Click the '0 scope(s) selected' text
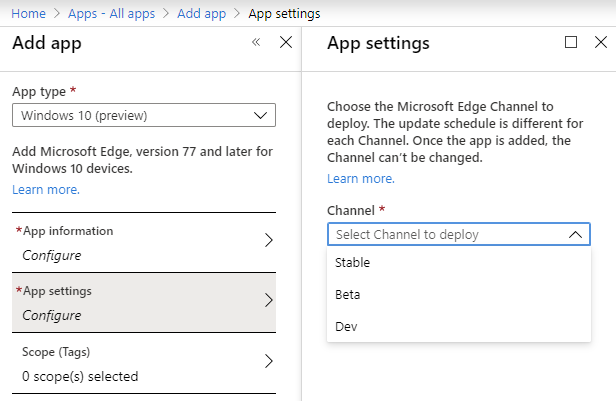The height and width of the screenshot is (401, 616). point(80,376)
